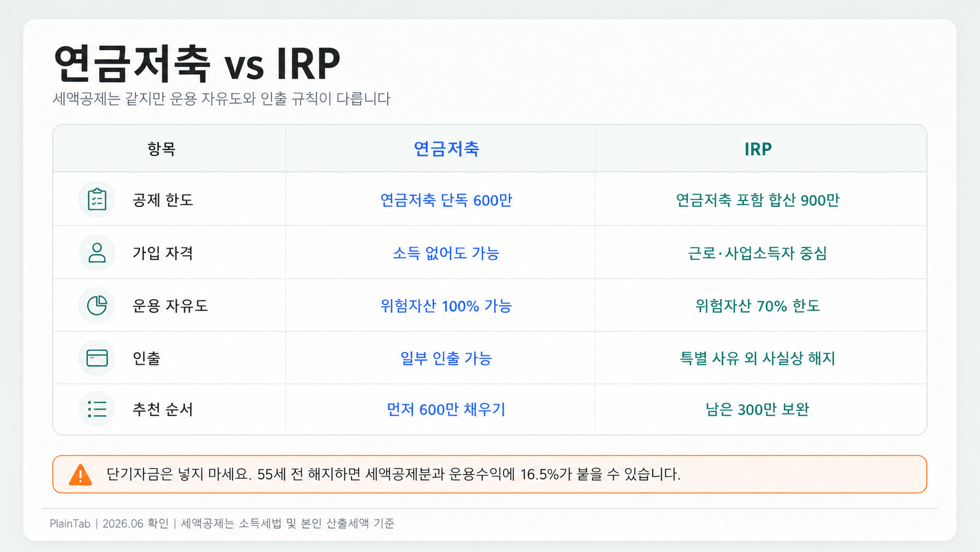Click the subtitle starting with 세액공제는 같지만
Image resolution: width=980 pixels, height=552 pixels.
pyautogui.click(x=222, y=99)
